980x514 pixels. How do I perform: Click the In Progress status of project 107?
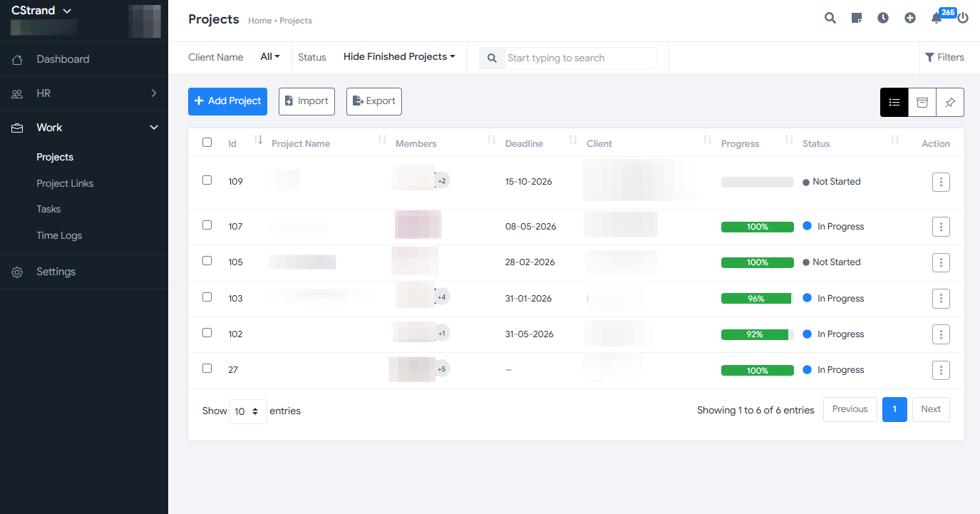tap(833, 226)
